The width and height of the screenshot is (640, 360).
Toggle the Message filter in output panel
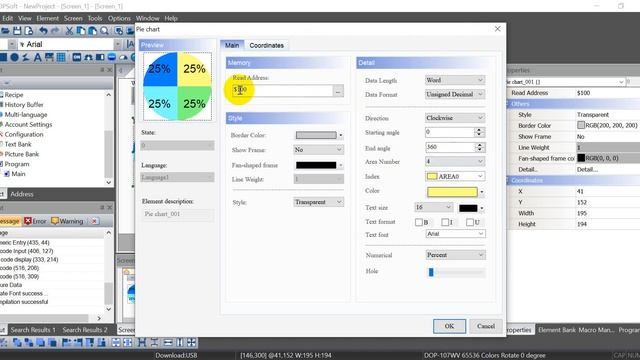tap(10, 221)
